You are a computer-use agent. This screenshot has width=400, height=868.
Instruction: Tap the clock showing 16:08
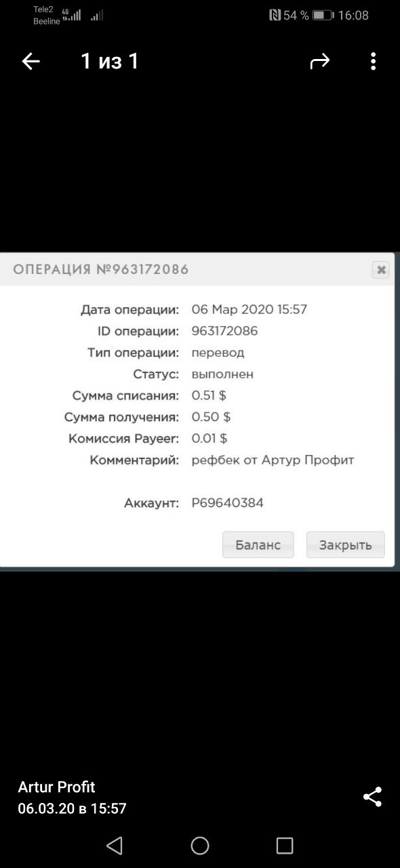click(353, 15)
